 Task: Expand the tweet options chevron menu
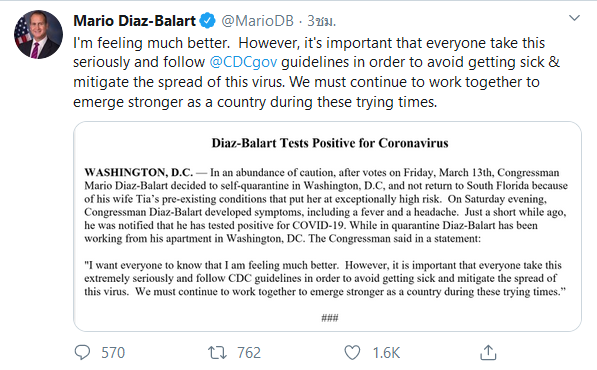pos(574,18)
